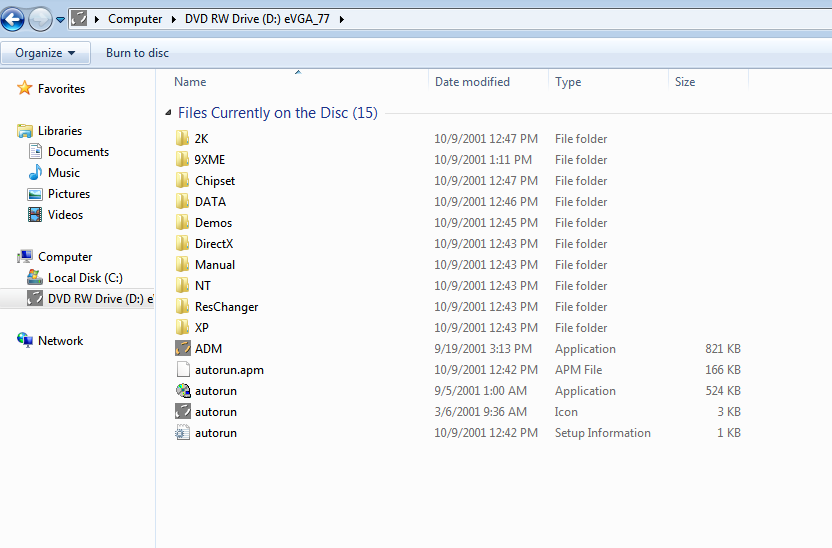The height and width of the screenshot is (548, 832).
Task: Click the 9/5/2001 1:00 AM date cell
Action: [481, 391]
